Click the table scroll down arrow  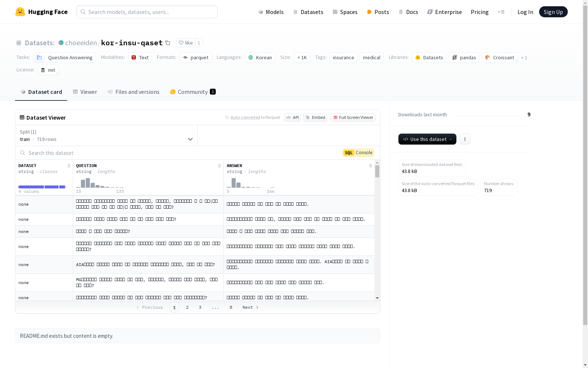click(377, 298)
